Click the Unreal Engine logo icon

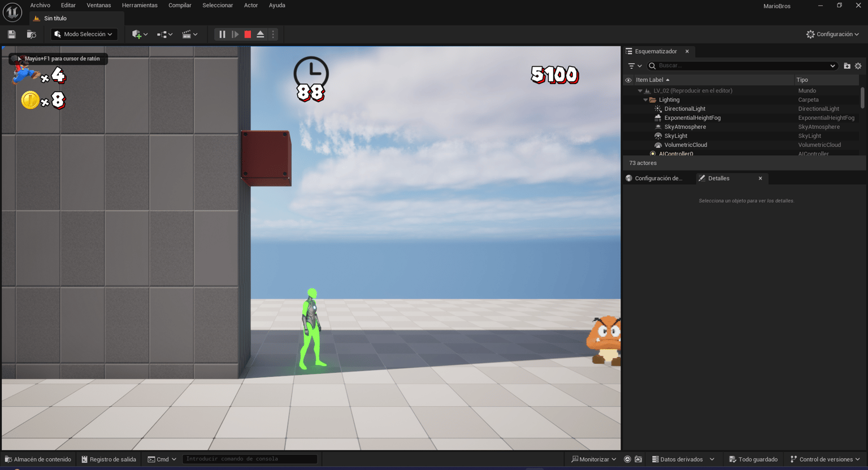pyautogui.click(x=12, y=12)
